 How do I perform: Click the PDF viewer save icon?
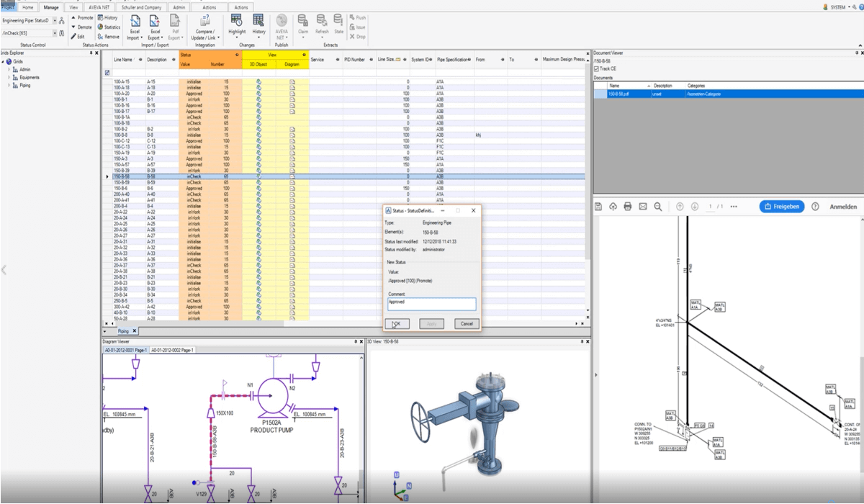598,207
